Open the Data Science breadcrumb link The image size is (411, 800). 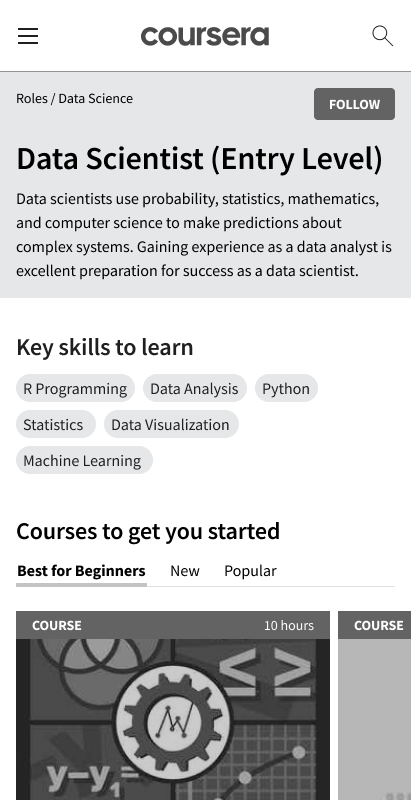pyautogui.click(x=95, y=98)
